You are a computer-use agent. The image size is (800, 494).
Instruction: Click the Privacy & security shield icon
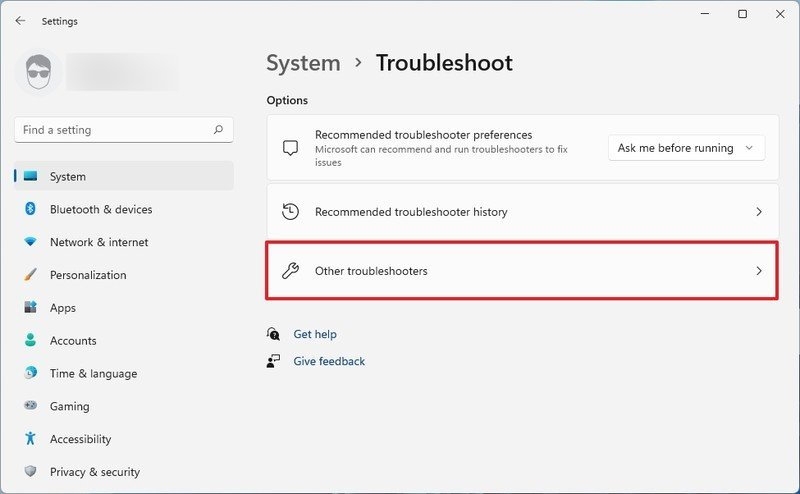click(x=31, y=471)
